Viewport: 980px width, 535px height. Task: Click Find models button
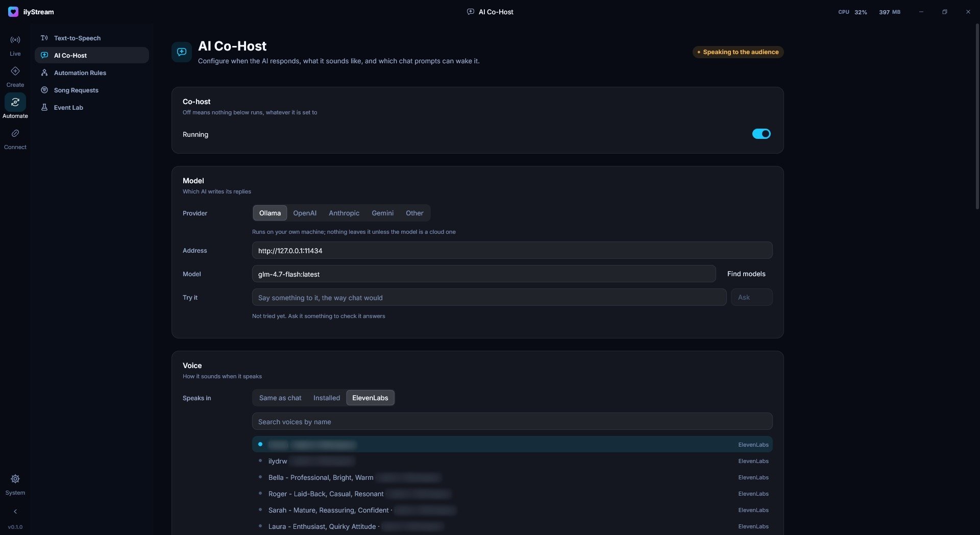pos(746,274)
